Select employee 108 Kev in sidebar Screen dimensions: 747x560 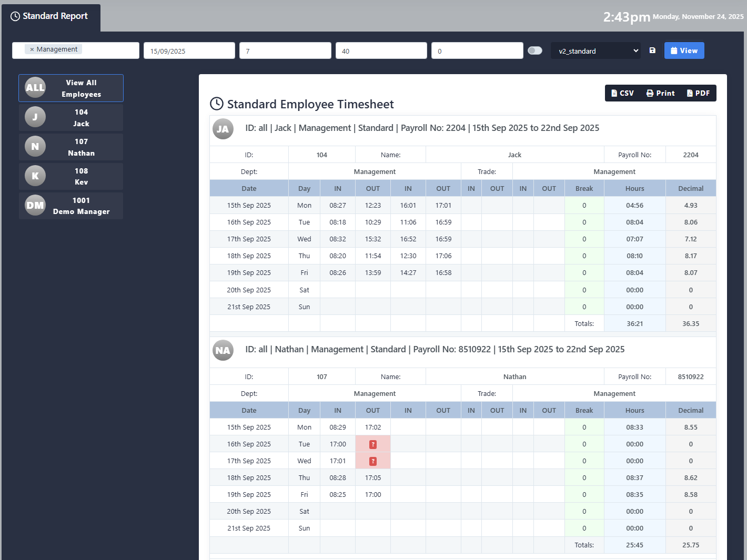click(71, 176)
